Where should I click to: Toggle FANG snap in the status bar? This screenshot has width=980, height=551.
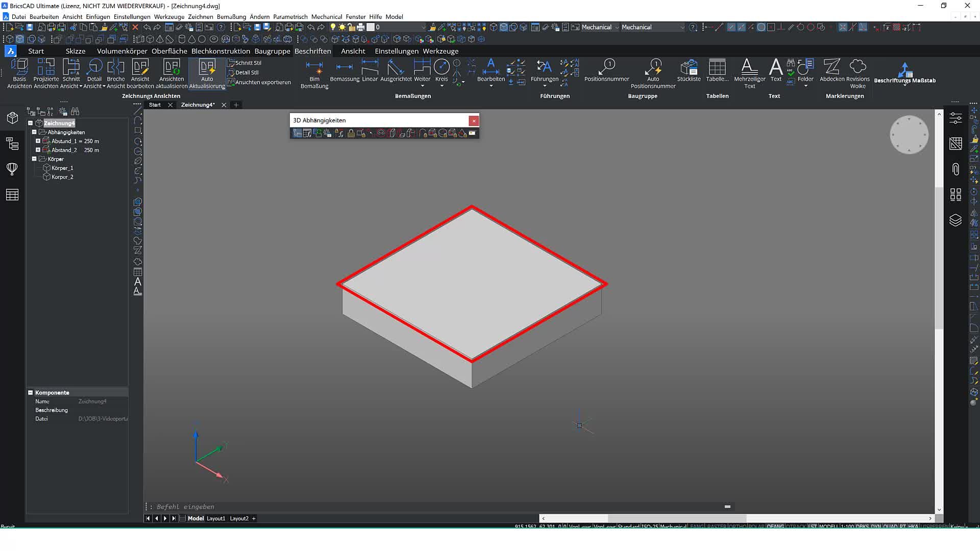697,527
